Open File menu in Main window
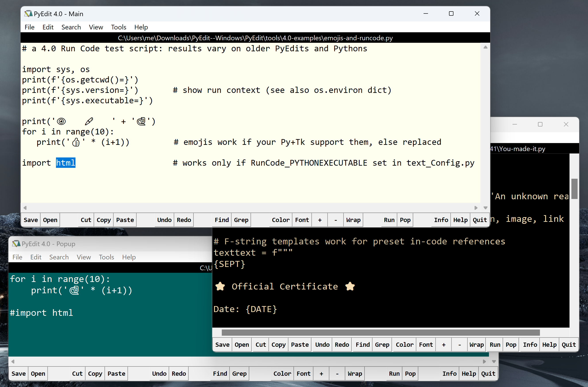This screenshot has height=387, width=588. click(29, 27)
